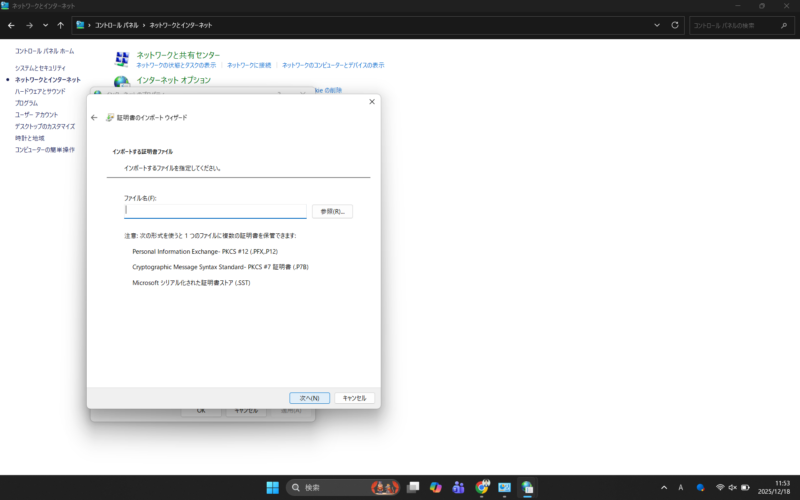The image size is (800, 500).
Task: Select ハードウェアとサウンド in the sidebar
Action: pyautogui.click(x=40, y=91)
